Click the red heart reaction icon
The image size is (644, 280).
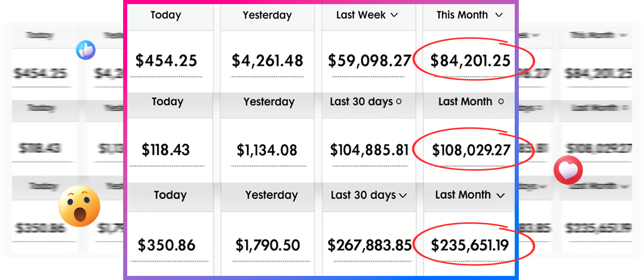click(568, 170)
